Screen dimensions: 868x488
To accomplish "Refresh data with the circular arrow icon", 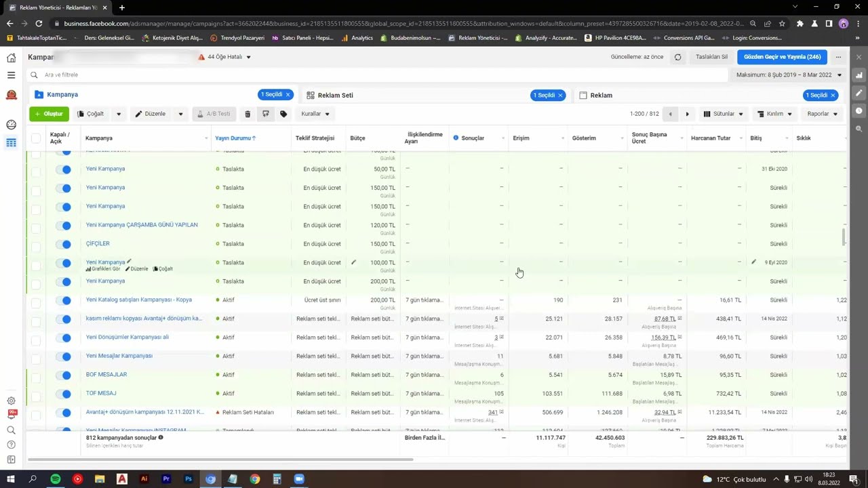I will [677, 57].
